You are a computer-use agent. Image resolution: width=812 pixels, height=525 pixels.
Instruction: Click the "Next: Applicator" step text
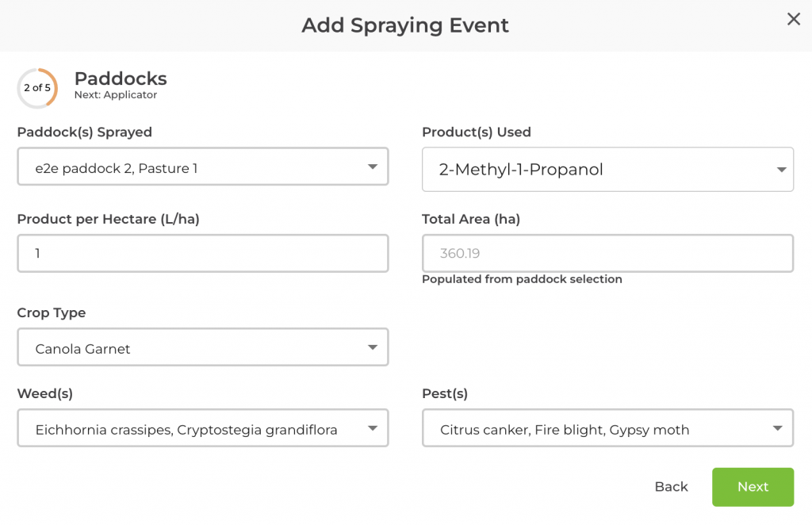[116, 95]
